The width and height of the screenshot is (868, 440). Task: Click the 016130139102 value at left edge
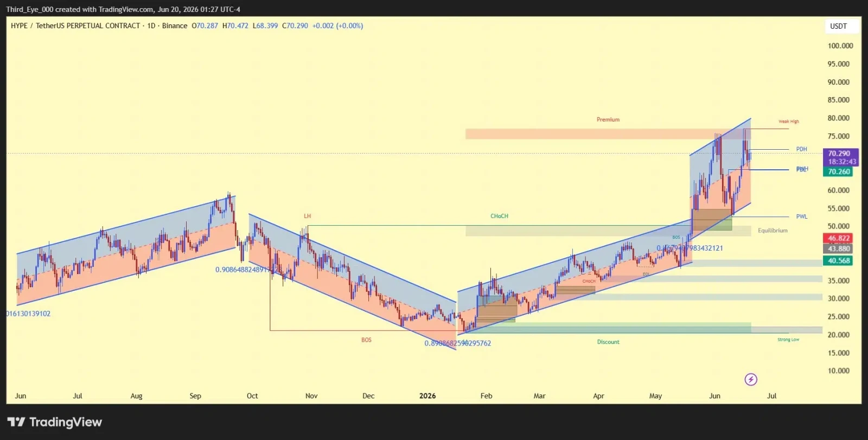coord(28,314)
